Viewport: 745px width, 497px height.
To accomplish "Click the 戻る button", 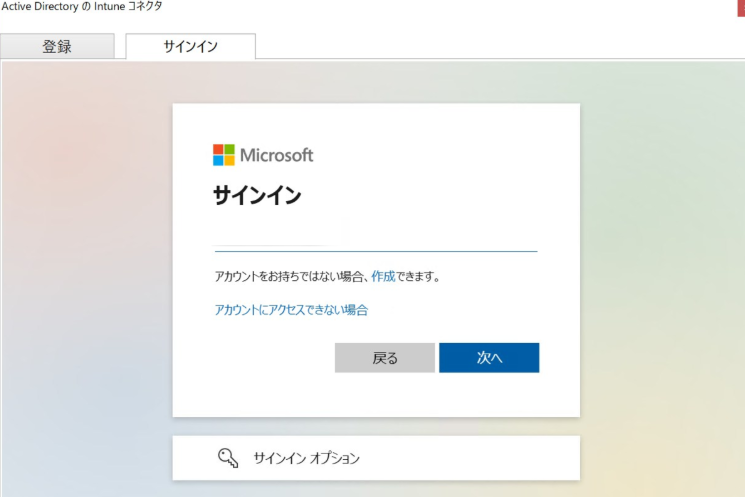I will 385,358.
